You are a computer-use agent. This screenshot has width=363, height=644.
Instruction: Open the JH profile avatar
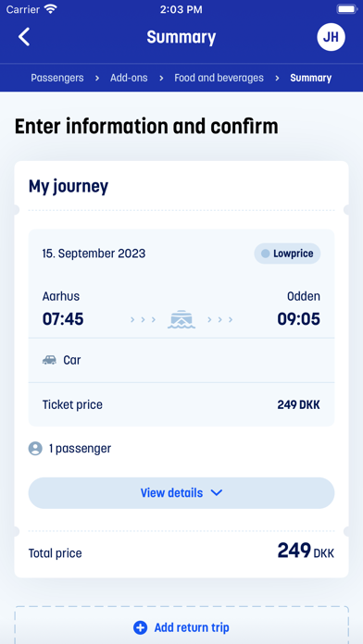click(x=331, y=37)
